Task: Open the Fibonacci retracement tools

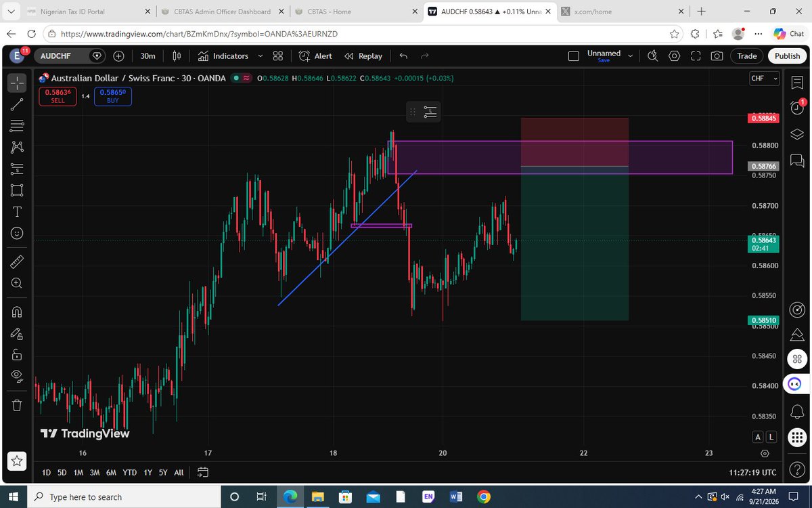Action: click(x=17, y=125)
